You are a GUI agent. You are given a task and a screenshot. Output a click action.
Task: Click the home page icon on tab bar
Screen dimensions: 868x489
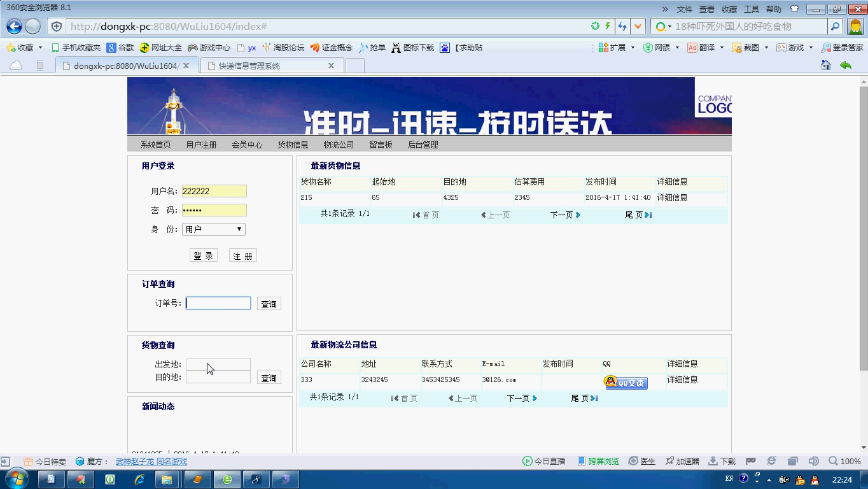click(826, 65)
